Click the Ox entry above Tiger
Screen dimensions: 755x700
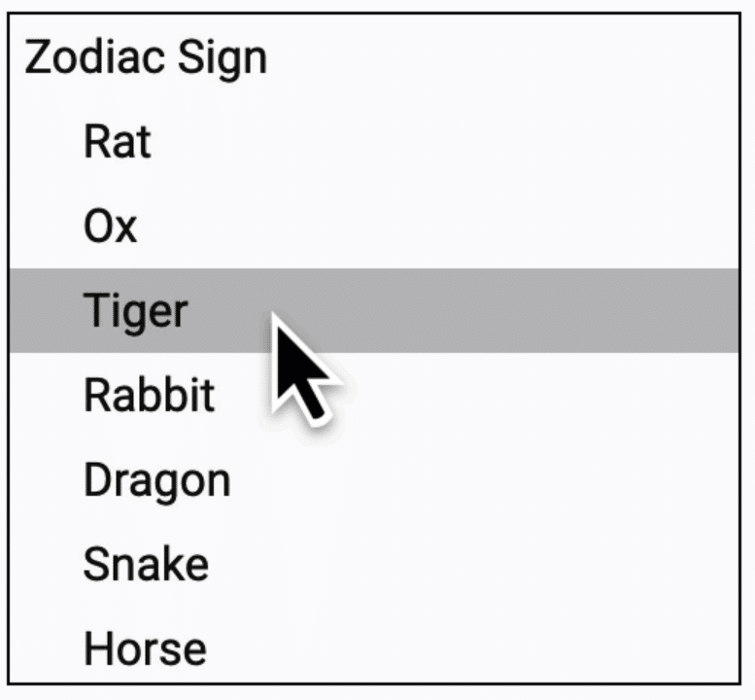point(111,227)
